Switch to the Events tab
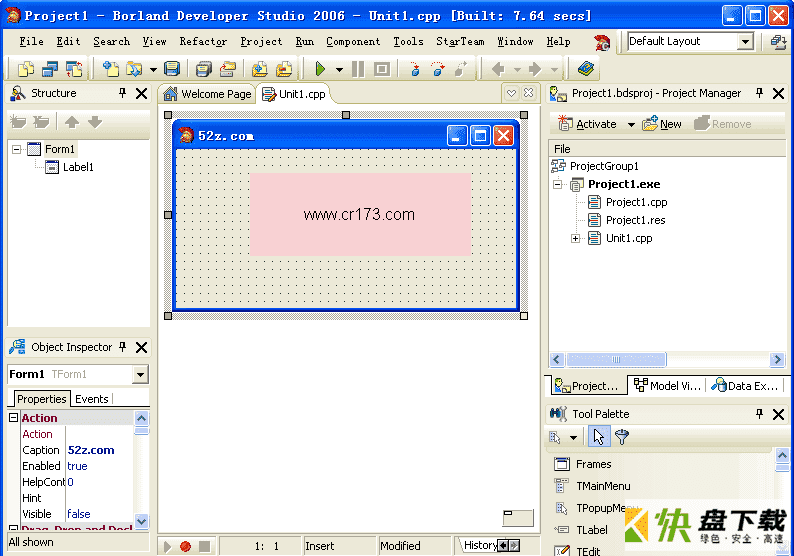 (x=92, y=399)
